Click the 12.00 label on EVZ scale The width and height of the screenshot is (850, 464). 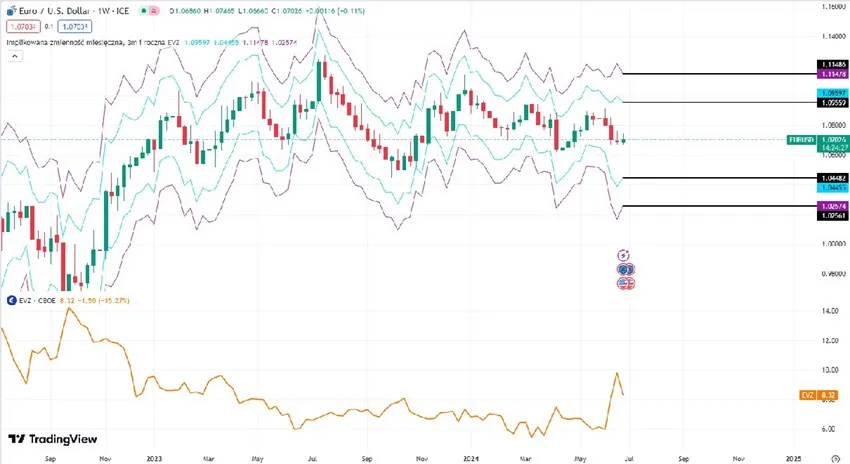point(829,340)
